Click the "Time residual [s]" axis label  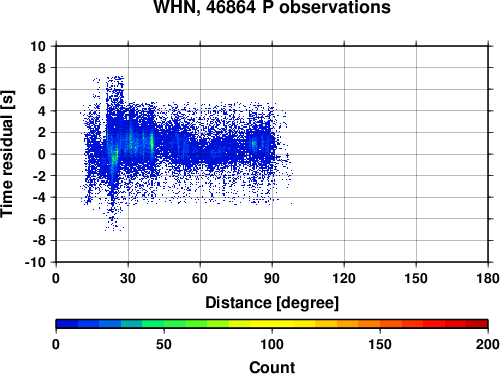(x=7, y=154)
